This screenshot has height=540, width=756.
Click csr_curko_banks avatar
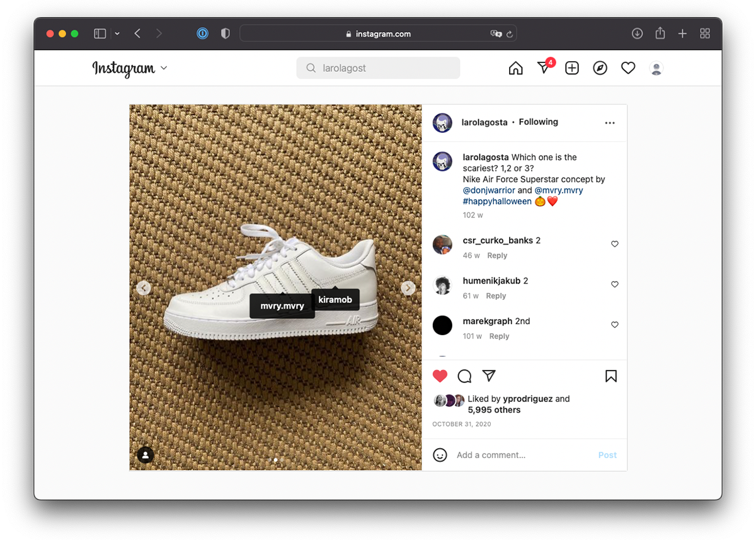(442, 244)
